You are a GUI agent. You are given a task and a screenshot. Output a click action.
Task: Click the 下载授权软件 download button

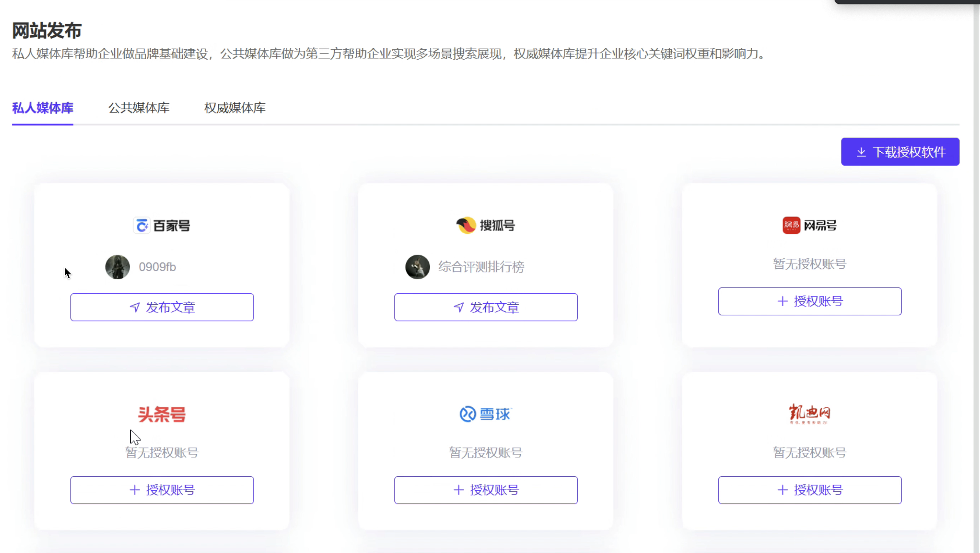coord(900,152)
